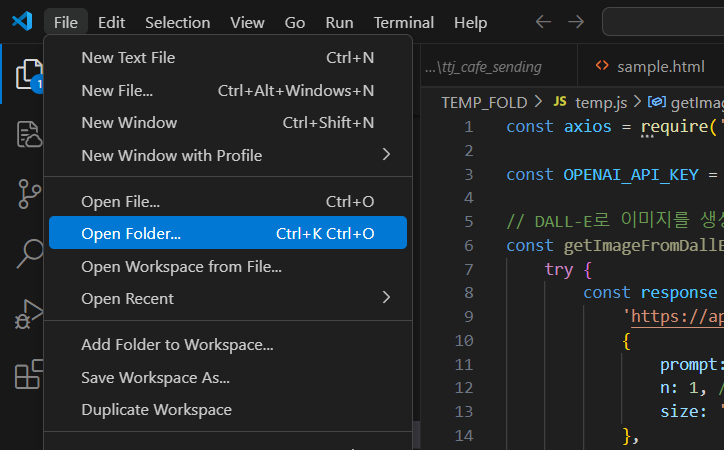Click the command center search box
724x450 pixels.
click(663, 22)
